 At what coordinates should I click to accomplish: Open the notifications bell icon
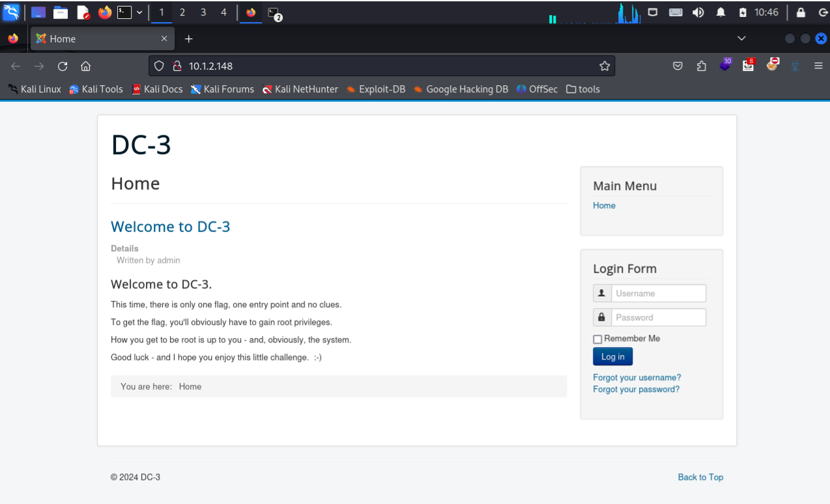tap(721, 12)
